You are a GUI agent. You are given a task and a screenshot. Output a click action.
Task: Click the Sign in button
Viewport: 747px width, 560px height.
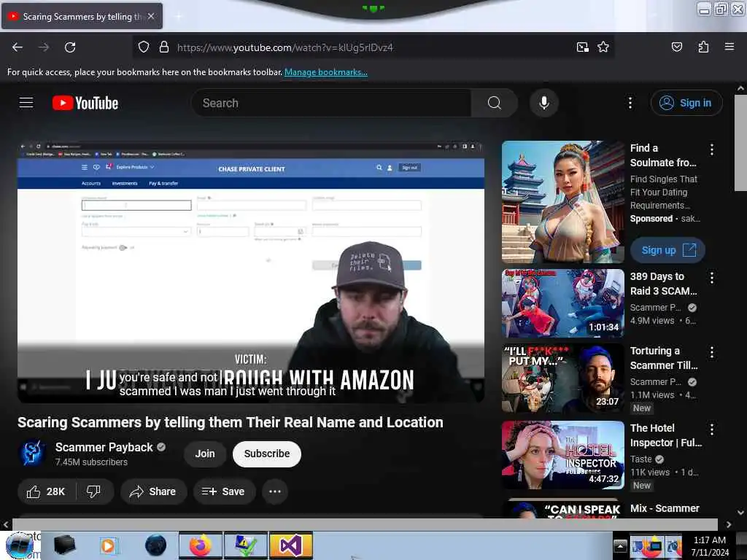[686, 103]
